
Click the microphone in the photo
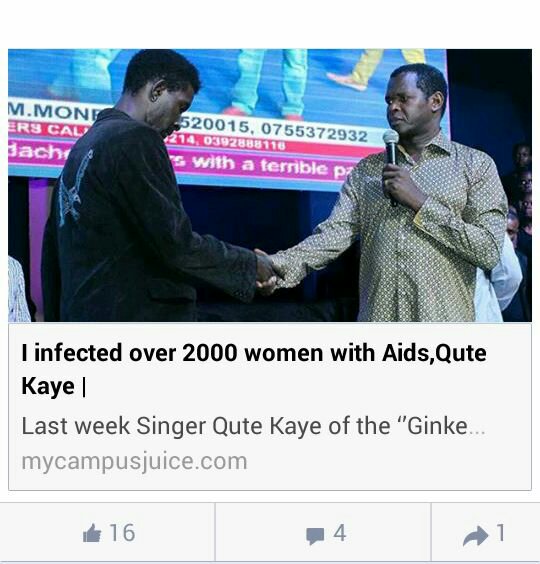[391, 156]
